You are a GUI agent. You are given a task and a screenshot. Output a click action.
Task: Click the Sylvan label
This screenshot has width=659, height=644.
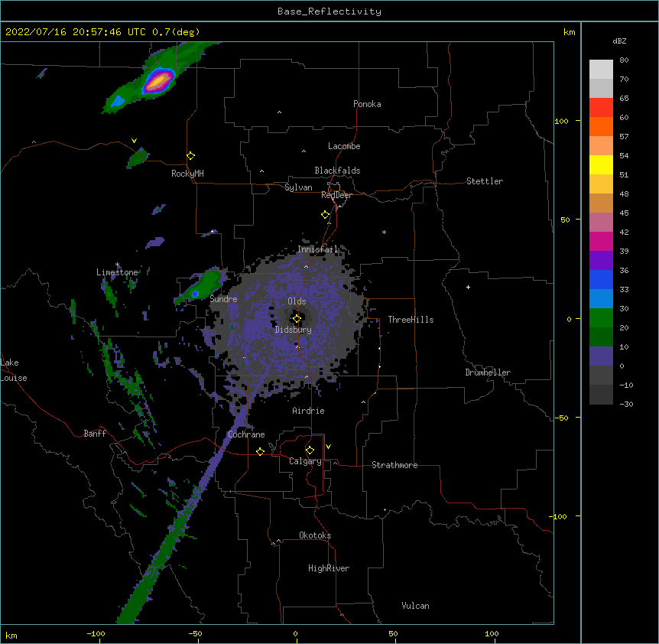[298, 187]
